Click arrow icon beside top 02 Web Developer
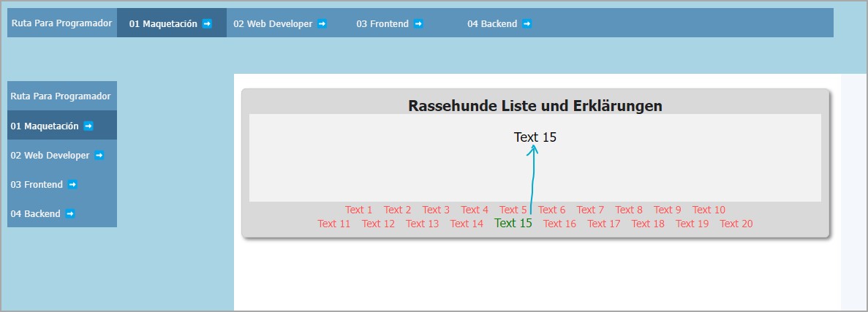The image size is (868, 312). (x=322, y=23)
